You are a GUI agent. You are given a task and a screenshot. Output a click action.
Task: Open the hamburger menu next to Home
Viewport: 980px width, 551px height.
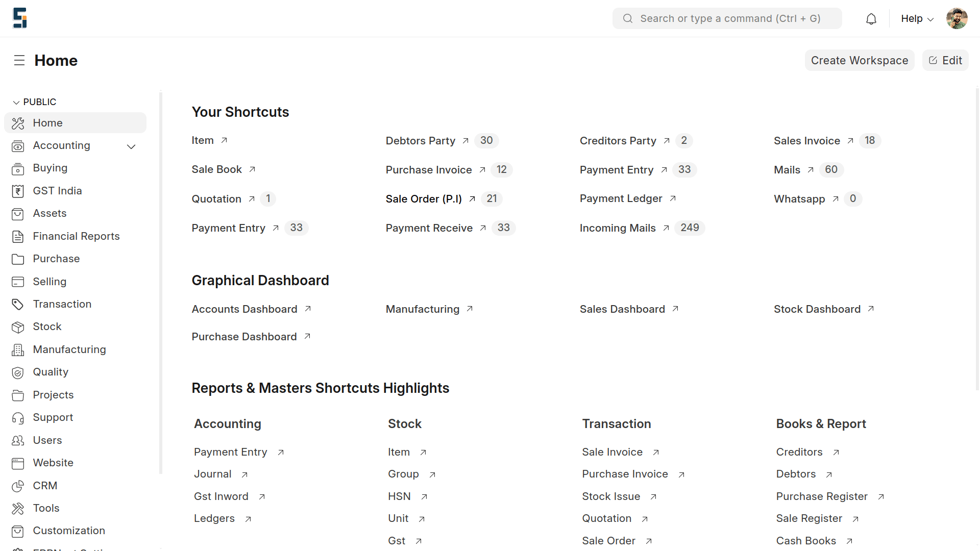tap(19, 60)
